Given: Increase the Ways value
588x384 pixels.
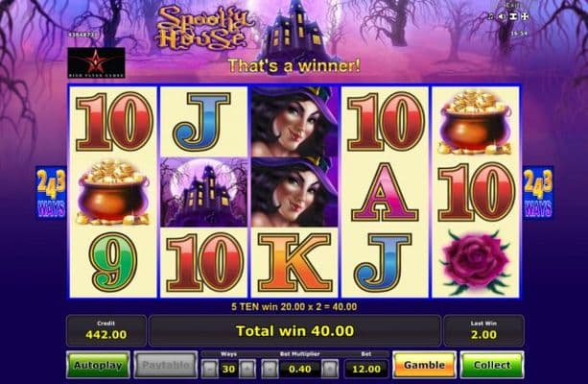Looking at the screenshot, I should [247, 369].
